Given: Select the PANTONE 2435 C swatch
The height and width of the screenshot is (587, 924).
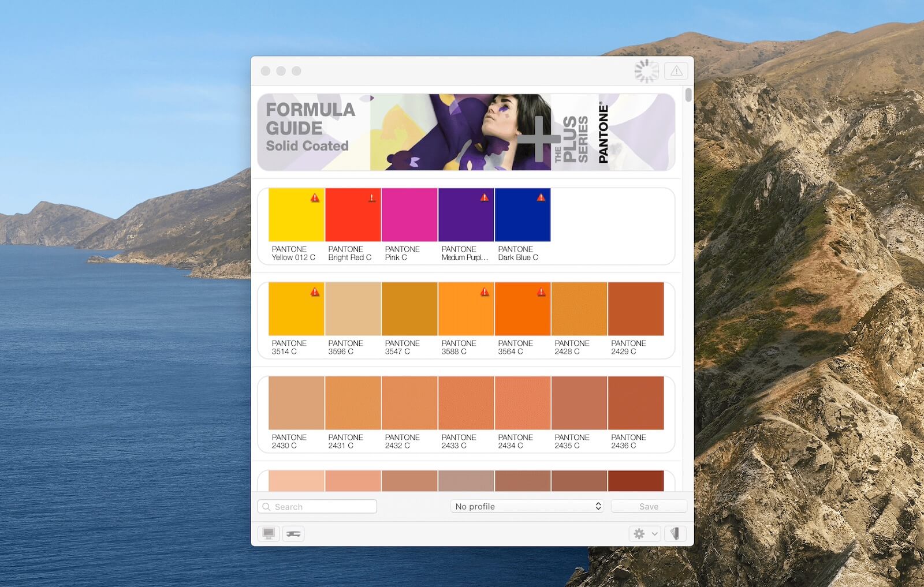Looking at the screenshot, I should (579, 403).
